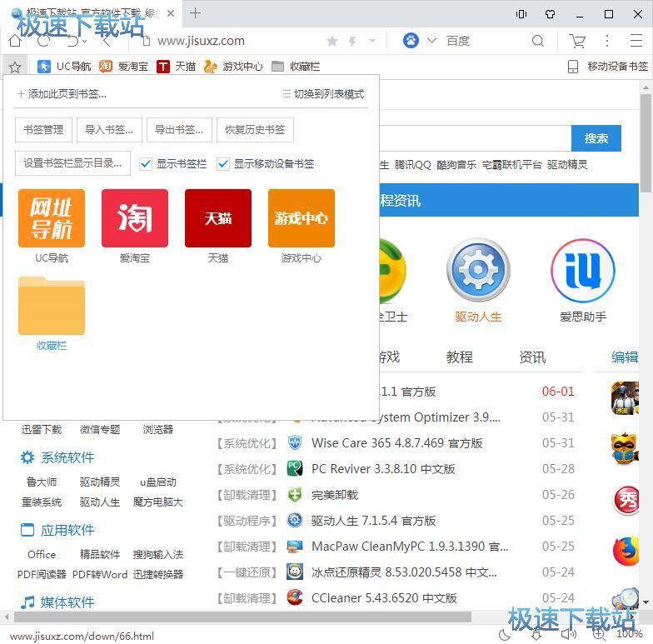
Task: Open Wise Care 365 4.8.7.469 link
Action: pyautogui.click(x=396, y=443)
